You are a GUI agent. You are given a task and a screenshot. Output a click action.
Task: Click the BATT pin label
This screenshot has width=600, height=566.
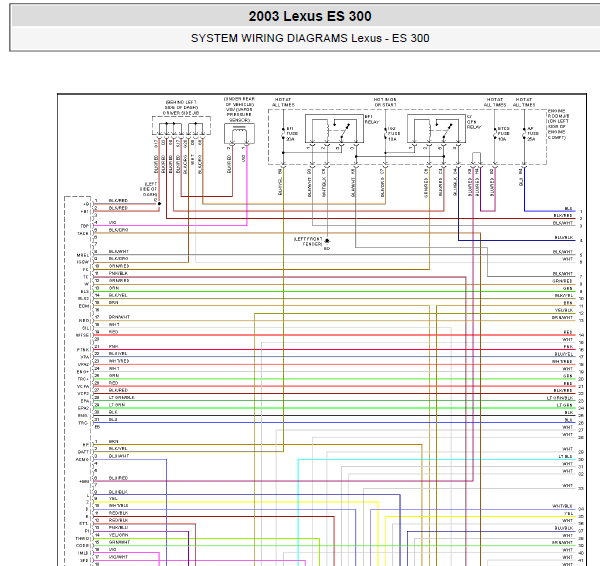pos(83,452)
